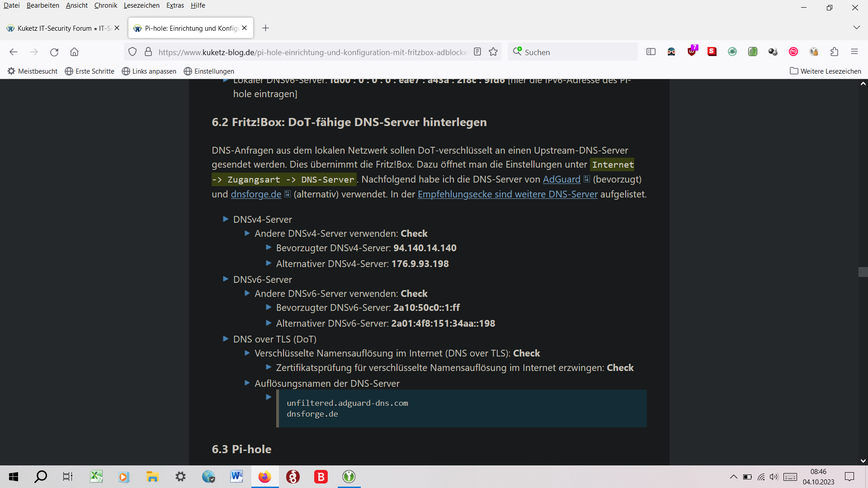
Task: Open the uBlock Origin shield showing 7 blocked
Action: click(x=692, y=52)
